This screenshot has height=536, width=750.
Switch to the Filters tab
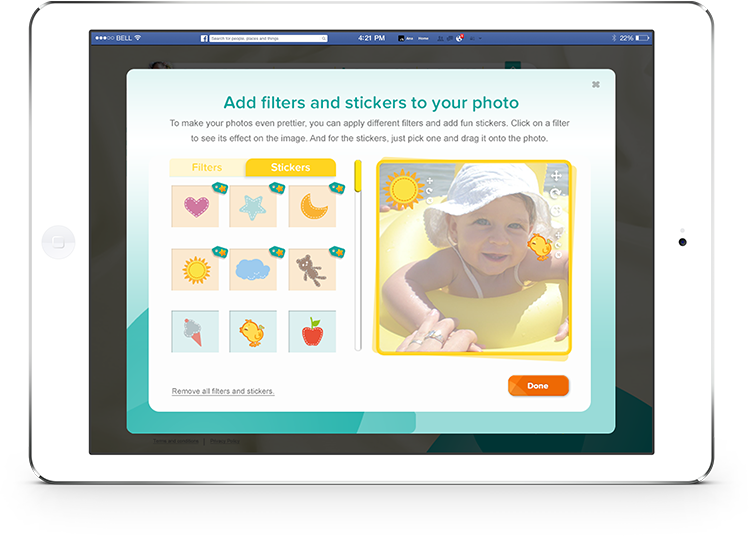207,167
